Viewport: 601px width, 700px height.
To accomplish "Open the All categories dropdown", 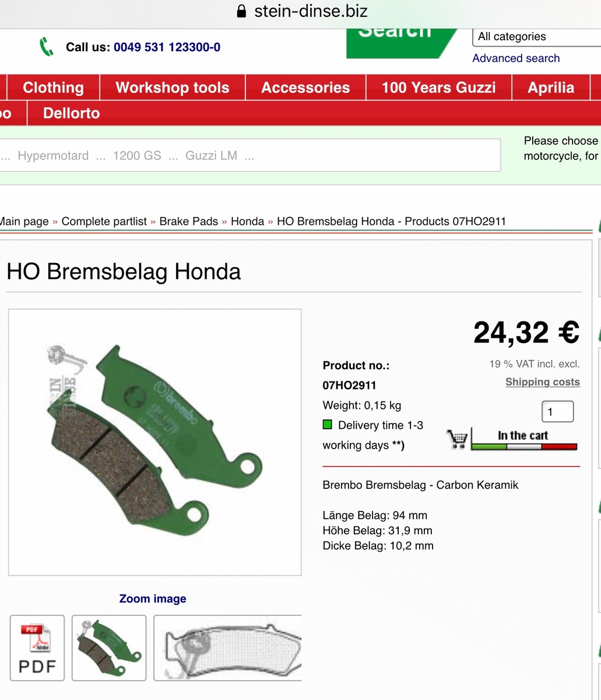I will click(536, 37).
